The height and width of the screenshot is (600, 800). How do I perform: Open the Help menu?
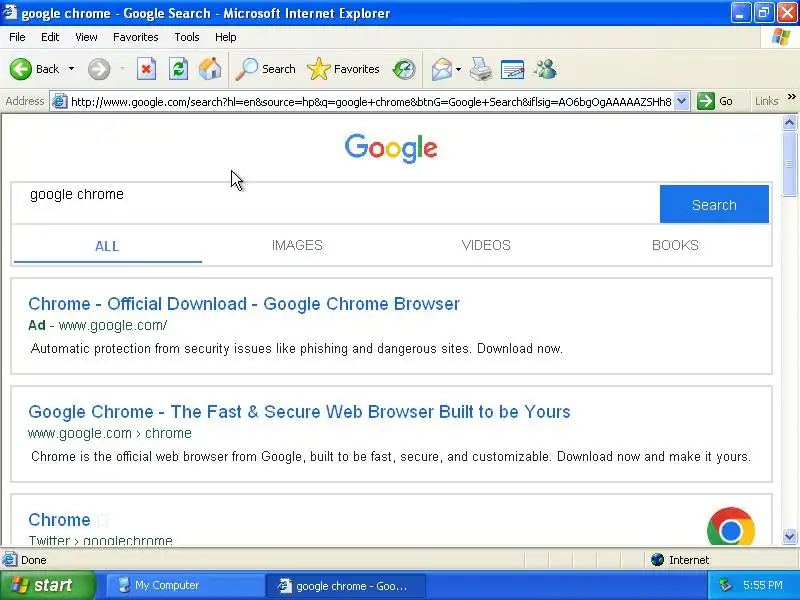(226, 37)
